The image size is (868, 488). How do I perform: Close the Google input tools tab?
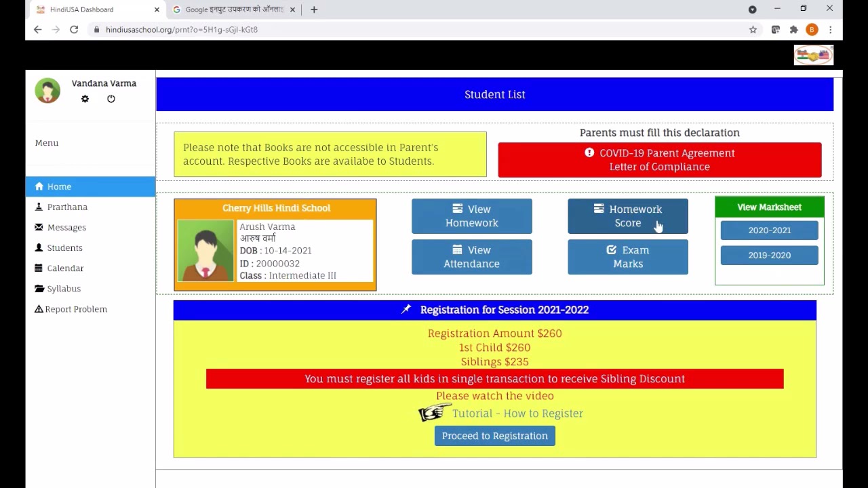click(293, 9)
